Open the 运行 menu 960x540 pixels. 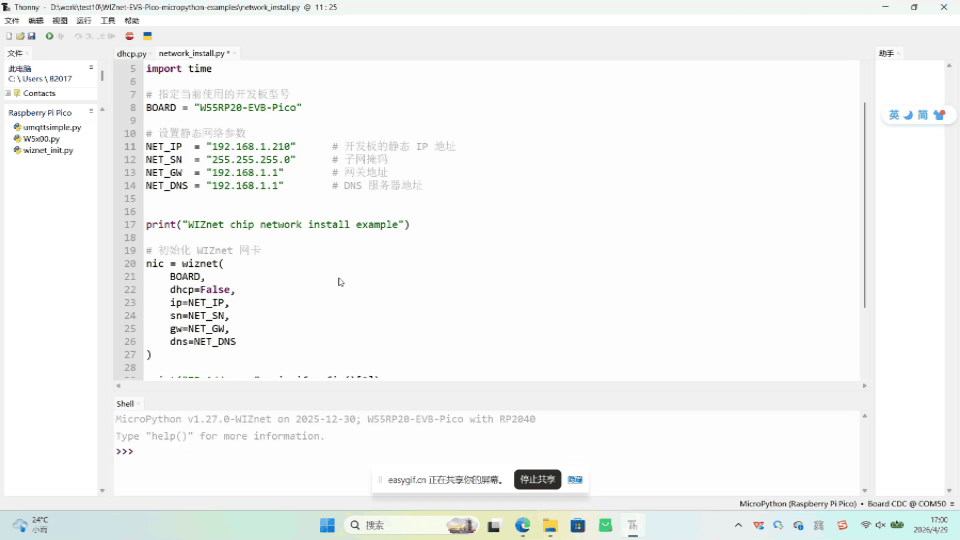click(84, 21)
